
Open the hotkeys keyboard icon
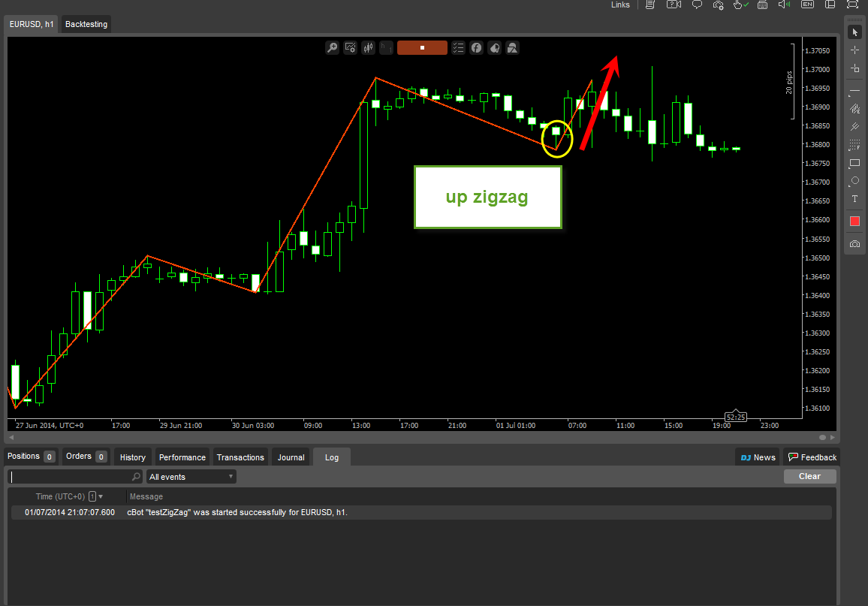[x=762, y=5]
